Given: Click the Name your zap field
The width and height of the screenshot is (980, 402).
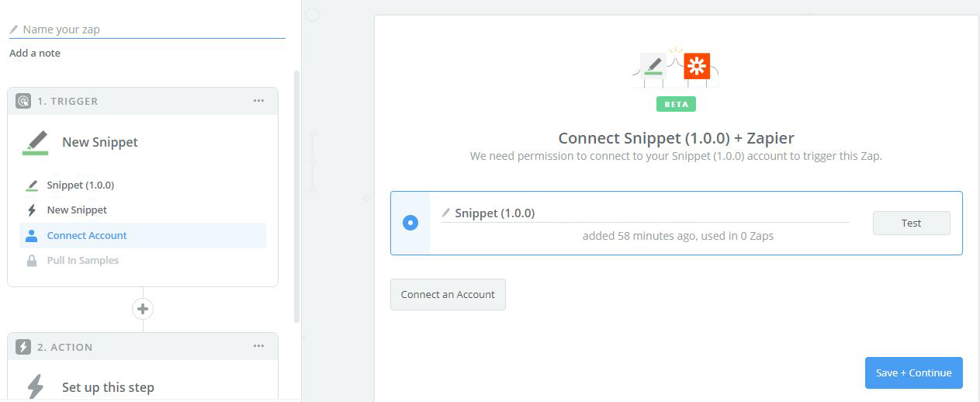Looking at the screenshot, I should [147, 29].
